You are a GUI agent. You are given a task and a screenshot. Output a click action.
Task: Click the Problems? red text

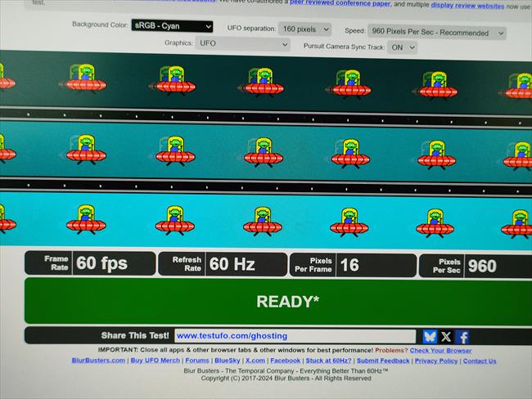[x=391, y=350]
